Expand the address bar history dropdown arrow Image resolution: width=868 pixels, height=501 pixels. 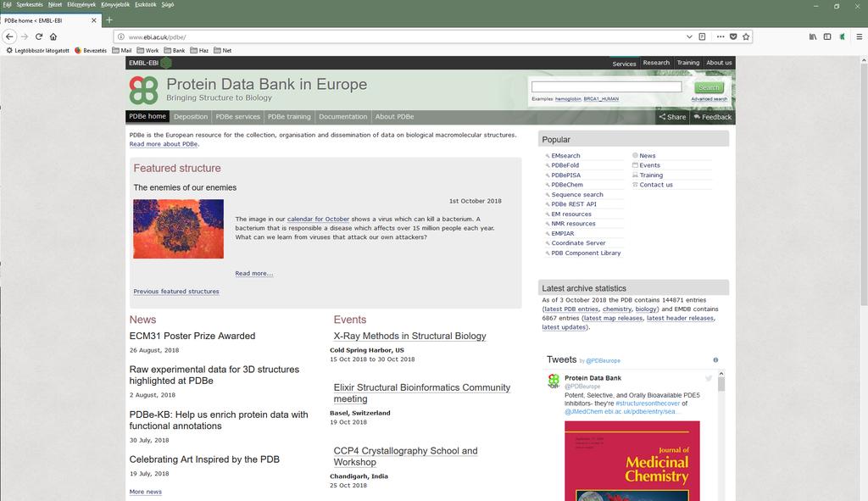click(689, 36)
